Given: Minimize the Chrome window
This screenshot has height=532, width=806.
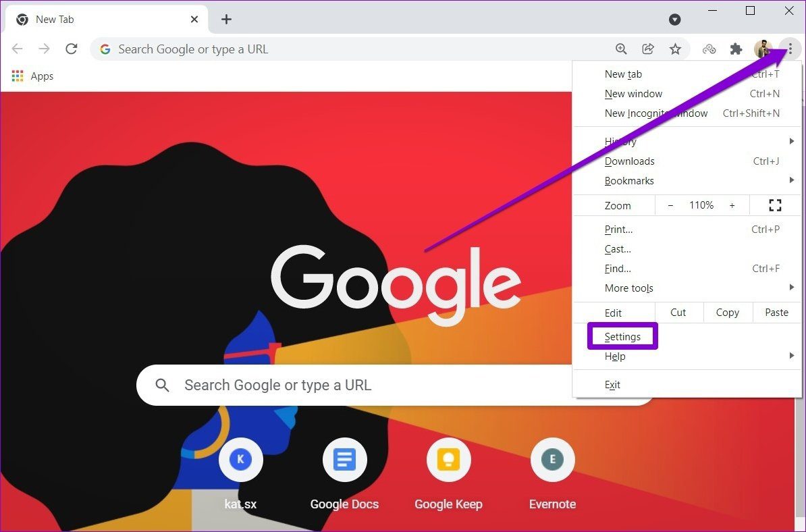Looking at the screenshot, I should coord(712,11).
